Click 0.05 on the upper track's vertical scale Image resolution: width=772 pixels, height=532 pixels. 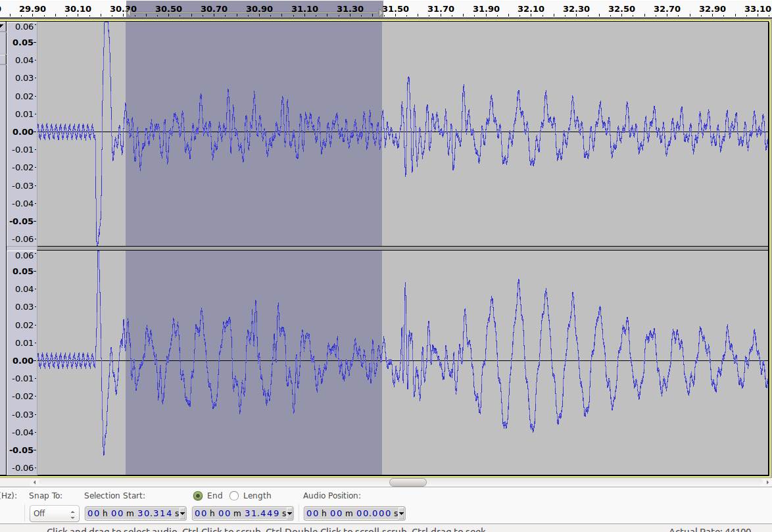click(x=22, y=42)
